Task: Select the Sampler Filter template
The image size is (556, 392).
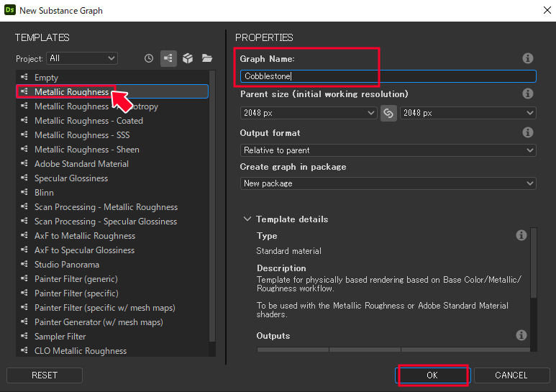Action: (112, 337)
